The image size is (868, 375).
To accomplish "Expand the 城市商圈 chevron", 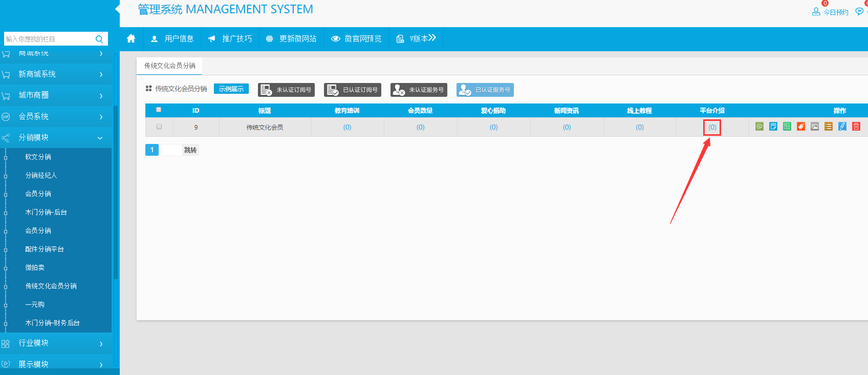I will (101, 96).
